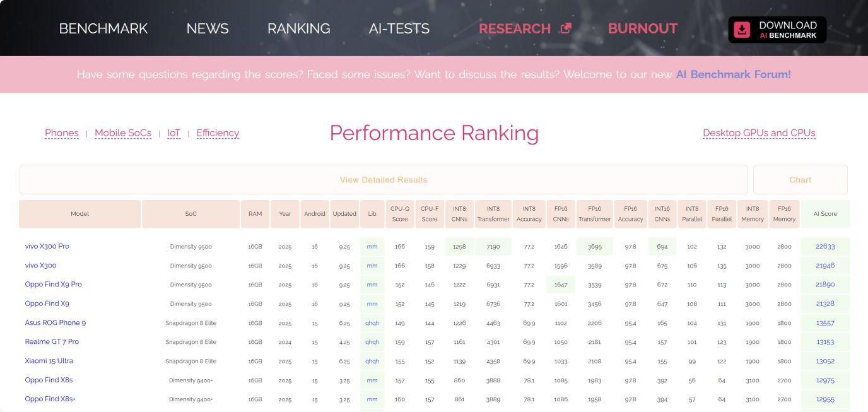868x412 pixels.
Task: Open the Burnout page link
Action: click(x=642, y=28)
